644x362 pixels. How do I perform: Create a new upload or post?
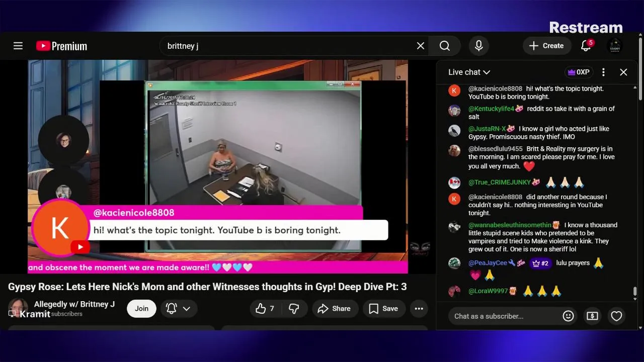coord(547,46)
